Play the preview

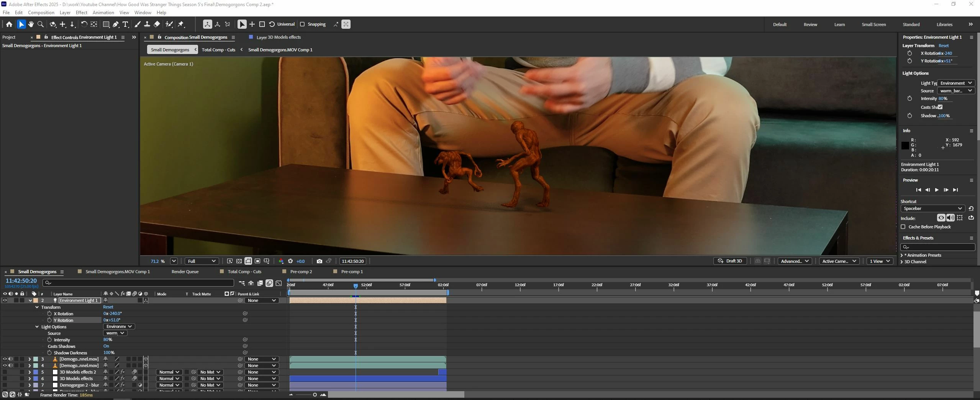937,190
